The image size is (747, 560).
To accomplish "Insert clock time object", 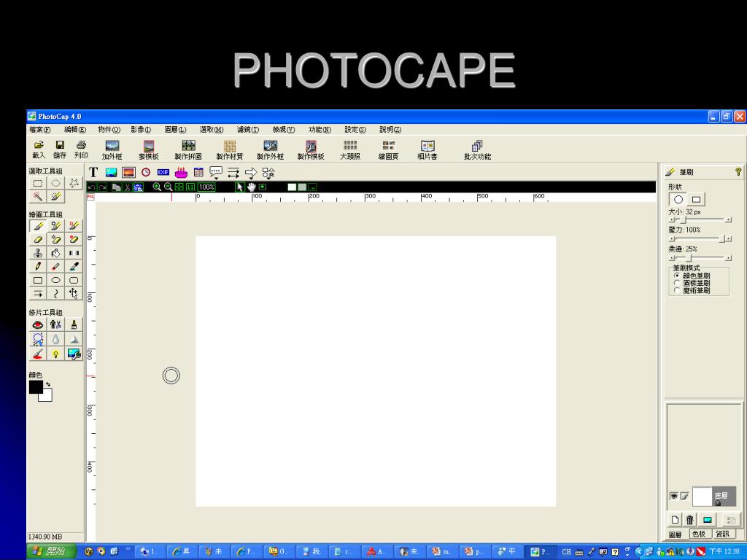I will pos(146,172).
